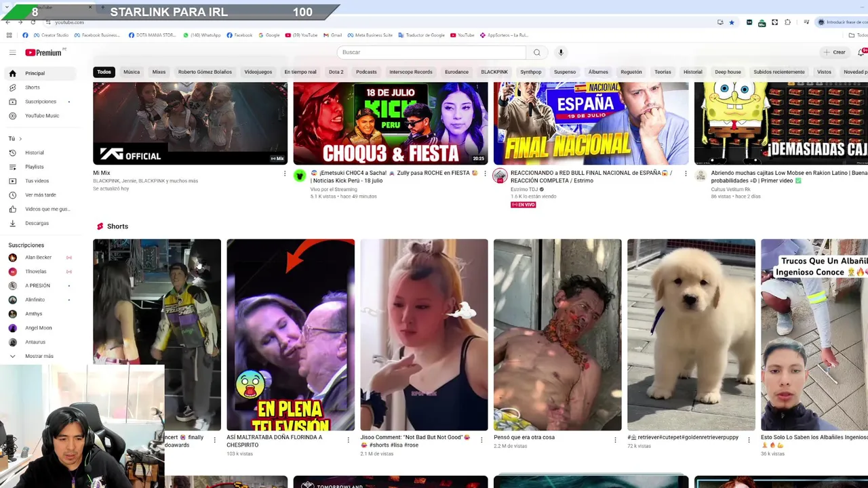The image size is (868, 488).
Task: Open the SpongeBob cajitas video thumbnail
Action: tap(781, 123)
